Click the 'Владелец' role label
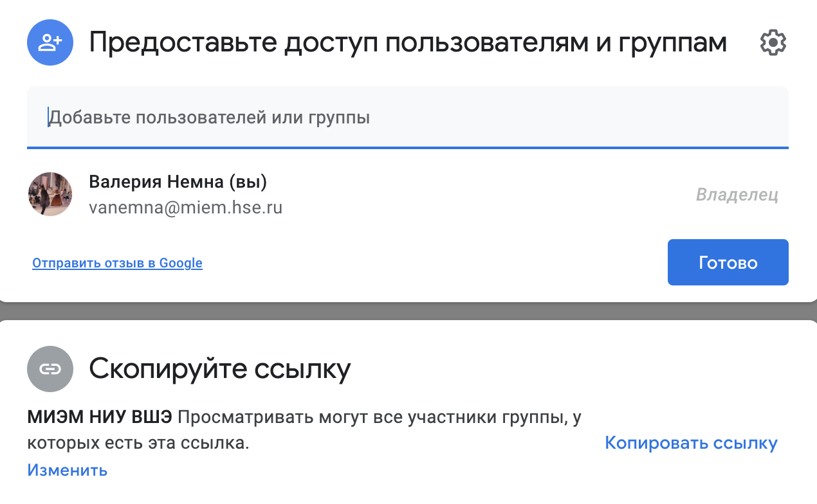 pyautogui.click(x=737, y=195)
